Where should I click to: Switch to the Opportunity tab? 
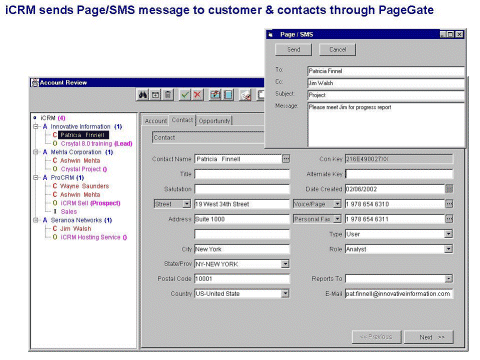coord(214,121)
